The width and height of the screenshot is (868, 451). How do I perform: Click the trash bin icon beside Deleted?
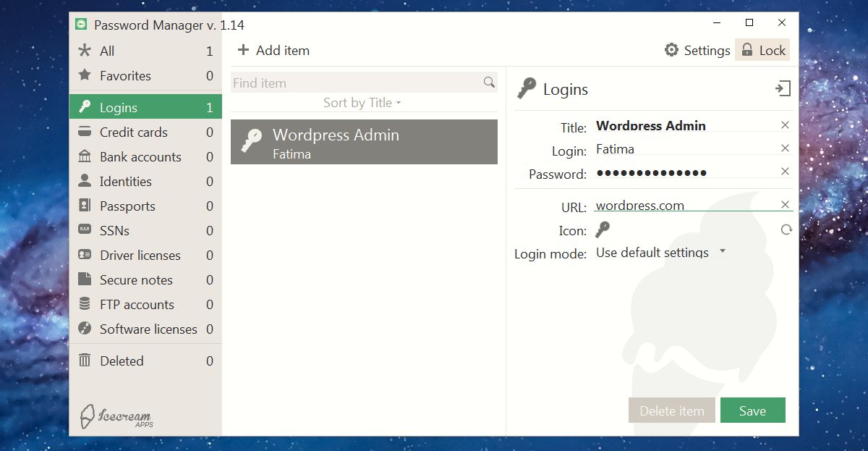[85, 361]
